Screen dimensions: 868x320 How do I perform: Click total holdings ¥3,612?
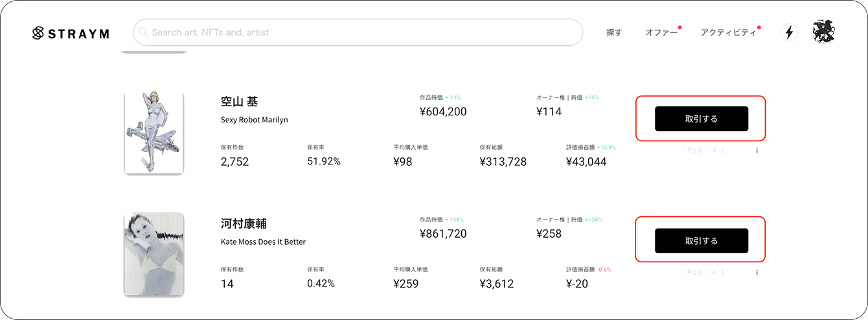point(497,283)
